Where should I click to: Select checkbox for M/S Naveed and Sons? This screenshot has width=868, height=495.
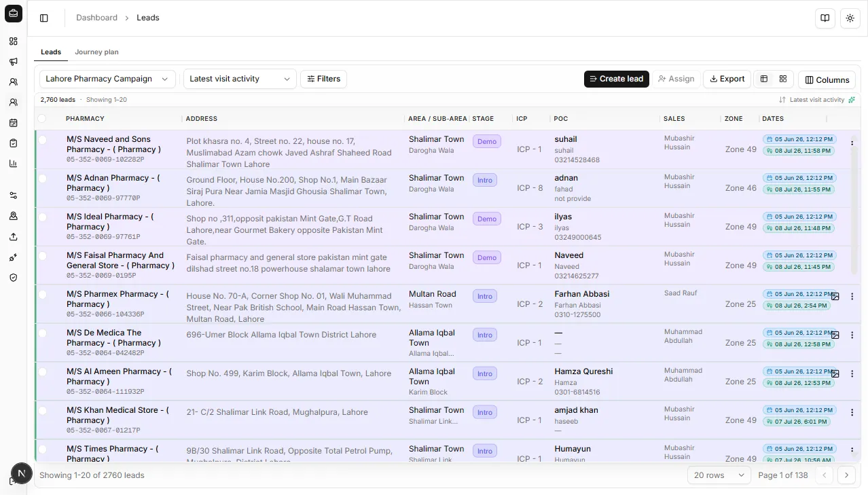43,140
